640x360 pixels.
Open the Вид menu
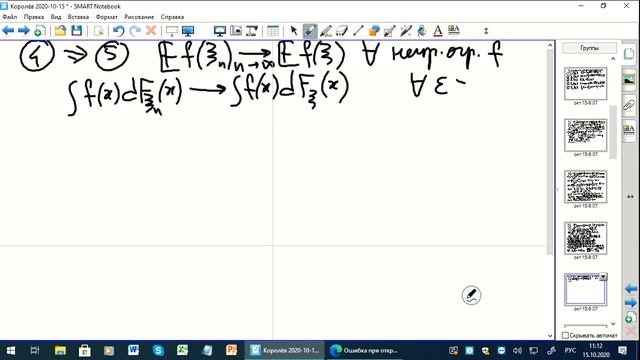[56, 17]
